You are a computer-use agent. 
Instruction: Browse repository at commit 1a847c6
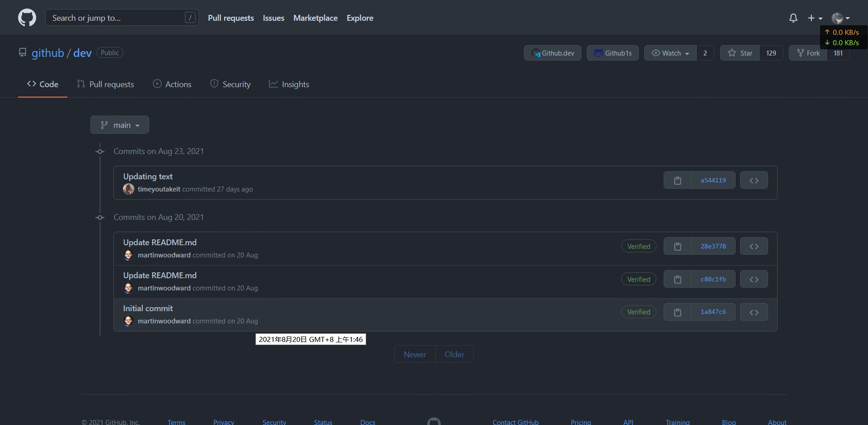[754, 312]
